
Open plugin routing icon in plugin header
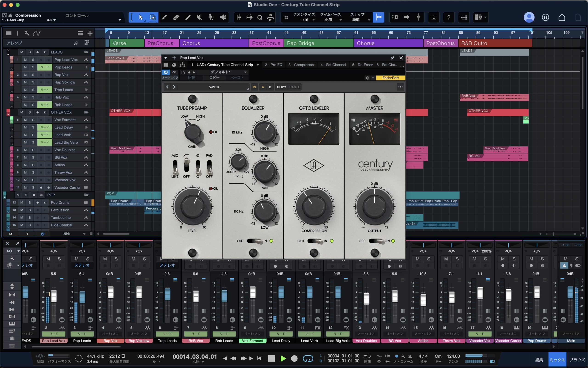(182, 65)
